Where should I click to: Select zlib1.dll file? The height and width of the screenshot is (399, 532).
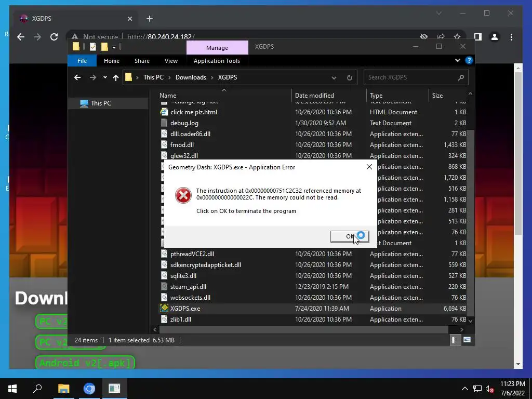click(180, 320)
